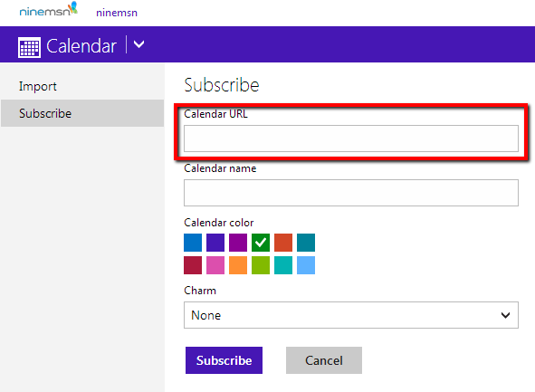This screenshot has height=392, width=535.
Task: Focus the Calendar name input field
Action: [x=351, y=193]
